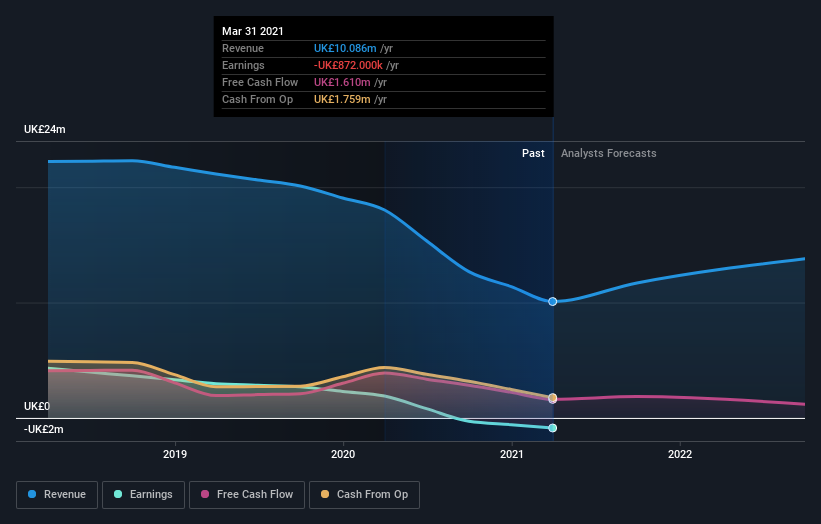Select the Earnings data point at Mar 2021

[552, 428]
